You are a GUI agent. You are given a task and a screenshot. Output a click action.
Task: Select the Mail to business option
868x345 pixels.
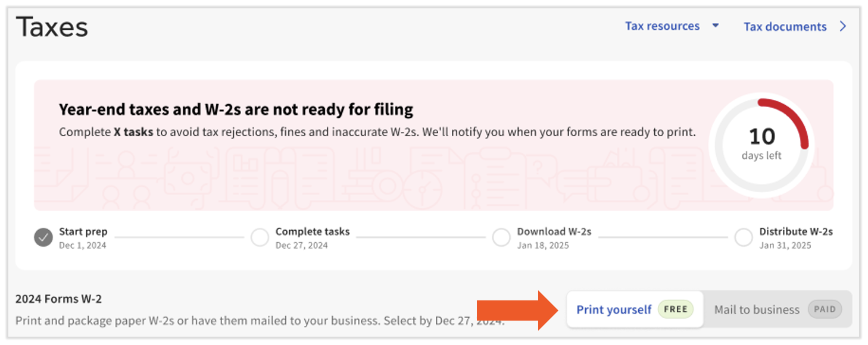756,309
